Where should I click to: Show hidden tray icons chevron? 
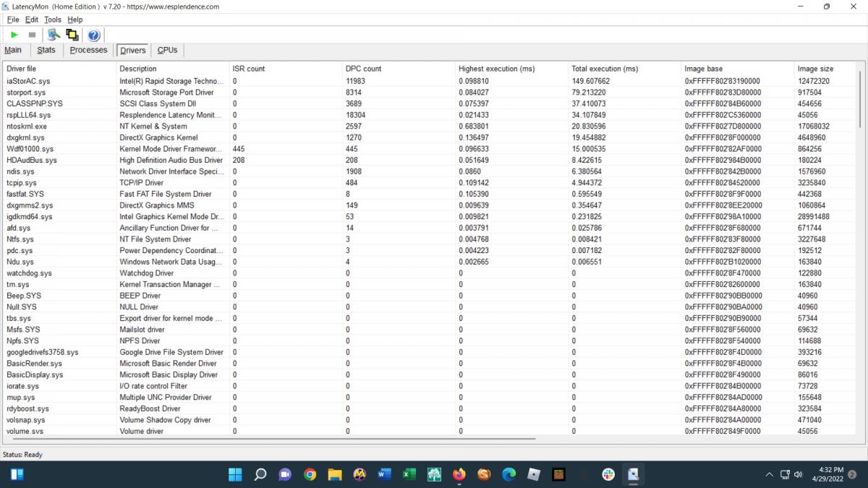pos(769,474)
